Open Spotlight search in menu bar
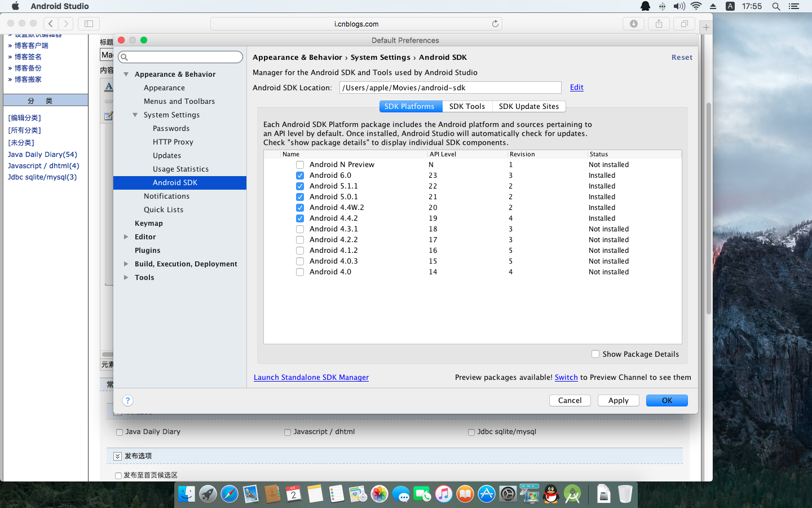Image resolution: width=812 pixels, height=508 pixels. [776, 6]
